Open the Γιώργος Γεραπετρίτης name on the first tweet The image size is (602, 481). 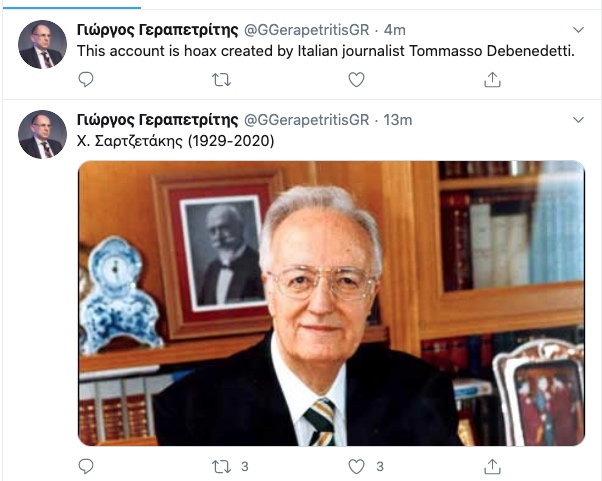[x=157, y=30]
